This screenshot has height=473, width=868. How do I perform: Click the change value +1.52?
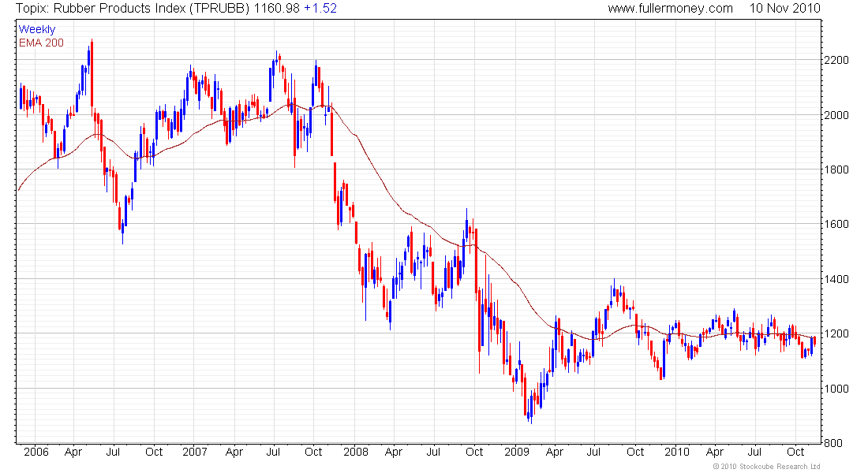point(320,9)
